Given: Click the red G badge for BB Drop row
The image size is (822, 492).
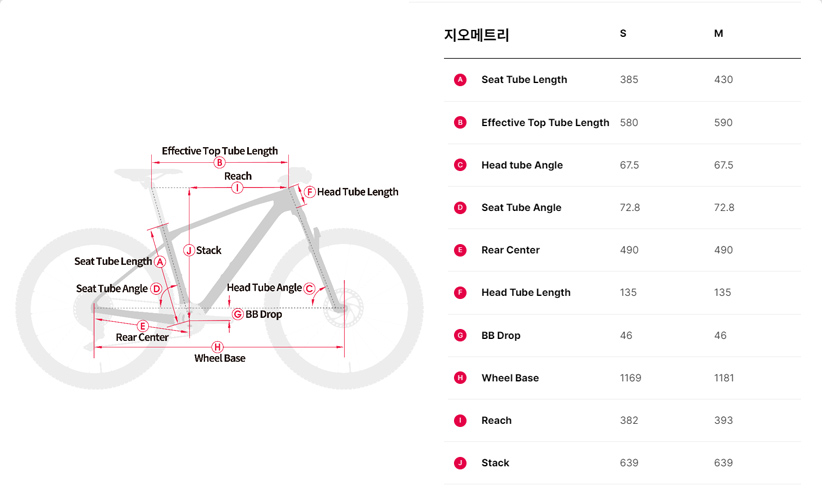Looking at the screenshot, I should pyautogui.click(x=460, y=336).
